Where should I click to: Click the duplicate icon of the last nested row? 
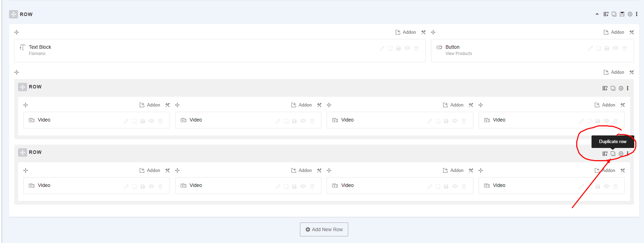coord(613,154)
